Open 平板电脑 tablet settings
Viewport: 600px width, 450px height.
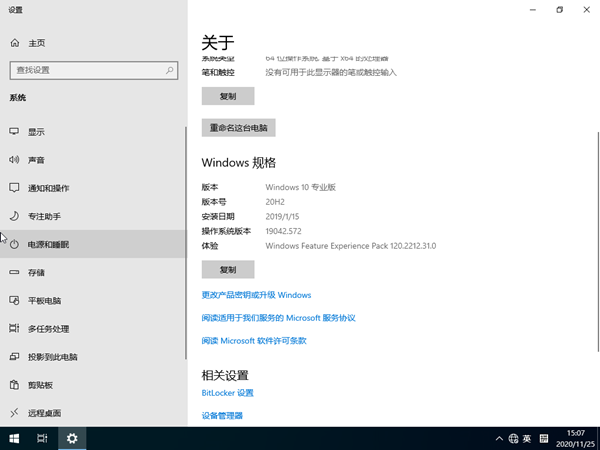(44, 300)
